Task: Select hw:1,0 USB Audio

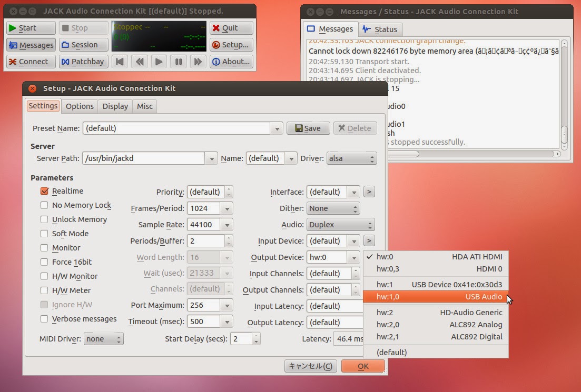Action: [436, 296]
